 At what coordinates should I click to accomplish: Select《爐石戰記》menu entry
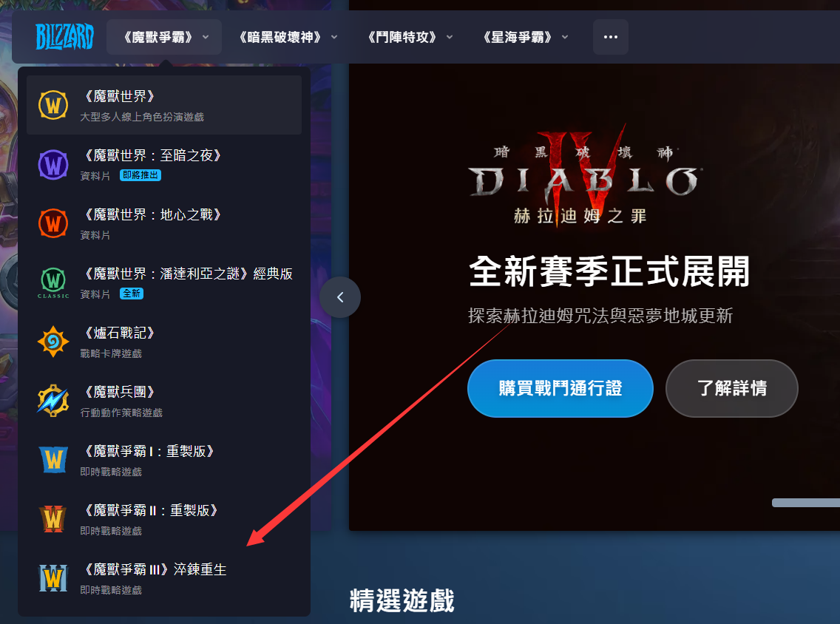[x=164, y=342]
